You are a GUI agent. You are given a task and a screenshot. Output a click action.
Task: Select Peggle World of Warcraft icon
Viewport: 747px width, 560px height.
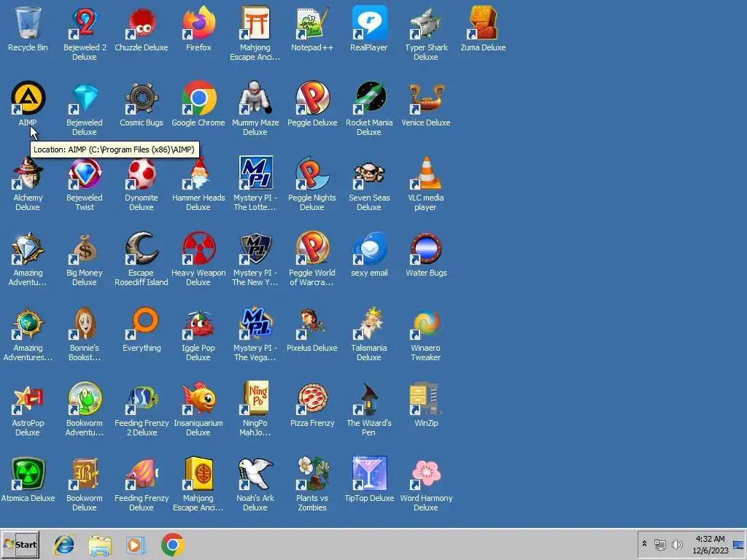312,249
